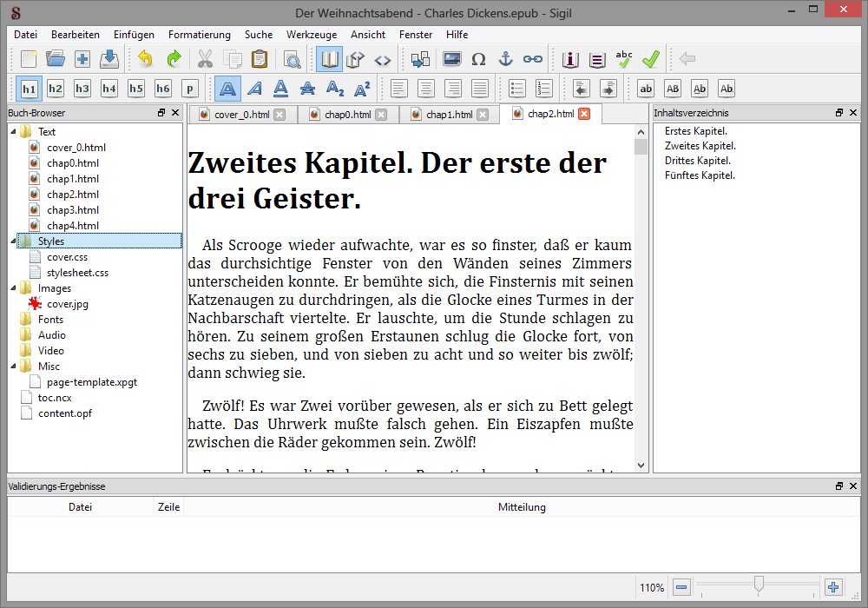This screenshot has height=608, width=868.
Task: Collapse the Text folder
Action: click(x=13, y=132)
